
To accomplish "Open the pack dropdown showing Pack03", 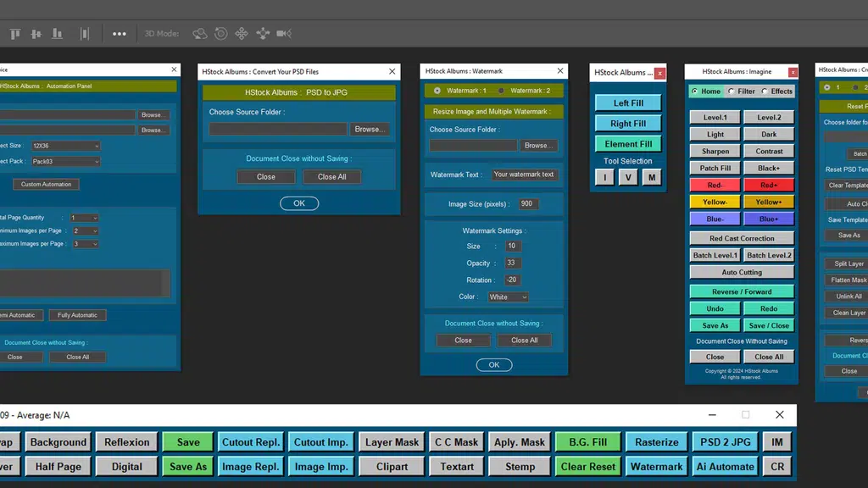I will pos(65,162).
